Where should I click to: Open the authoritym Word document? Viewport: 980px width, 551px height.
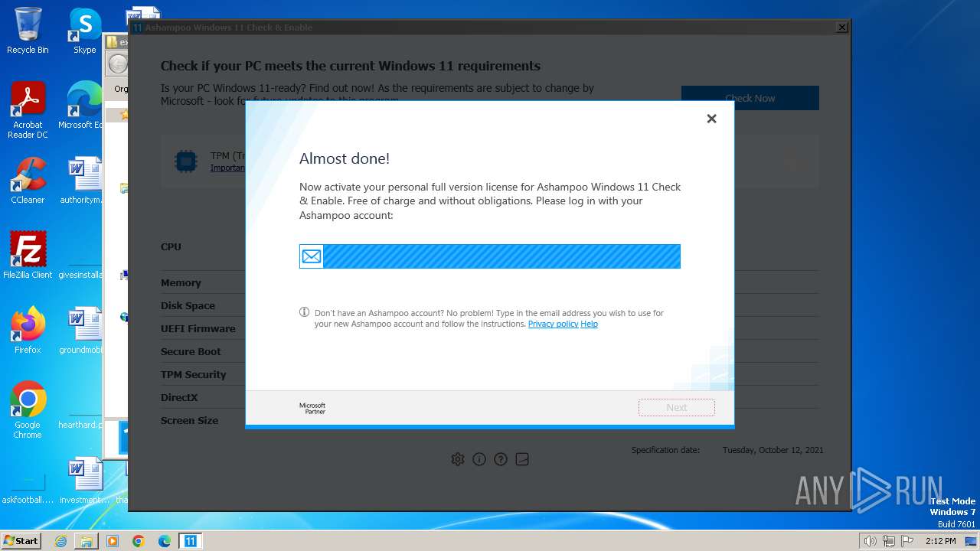82,181
